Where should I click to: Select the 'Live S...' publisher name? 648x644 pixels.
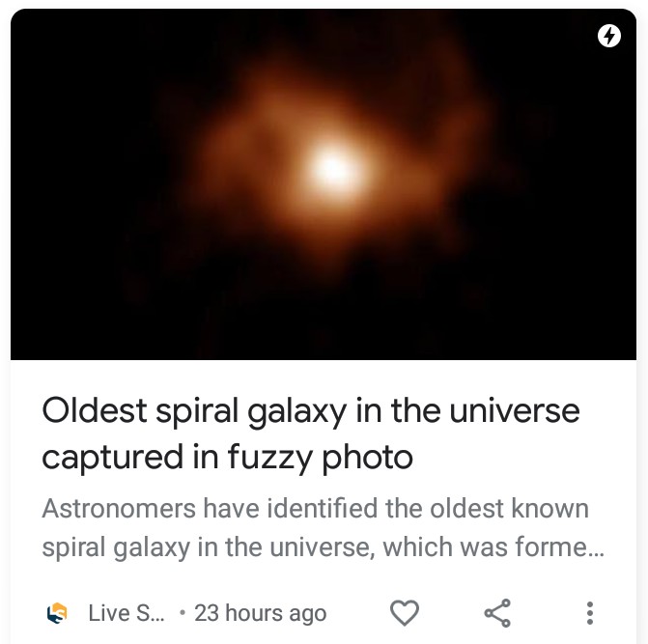127,613
